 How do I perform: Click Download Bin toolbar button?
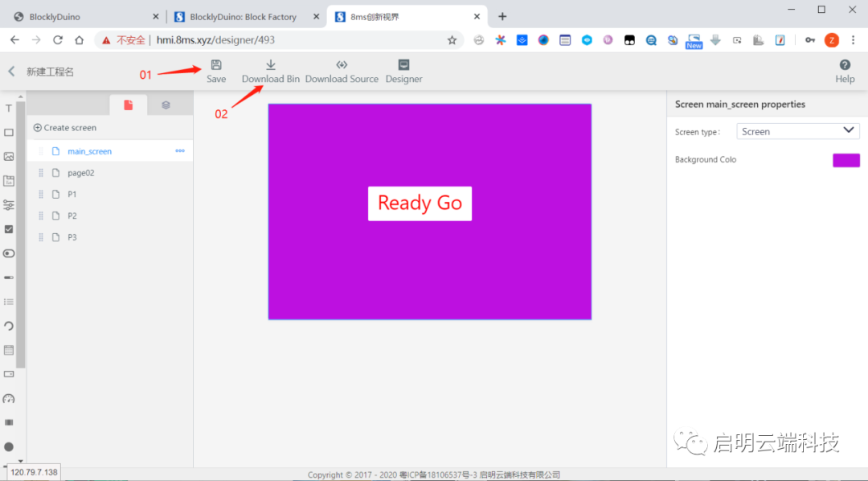271,72
